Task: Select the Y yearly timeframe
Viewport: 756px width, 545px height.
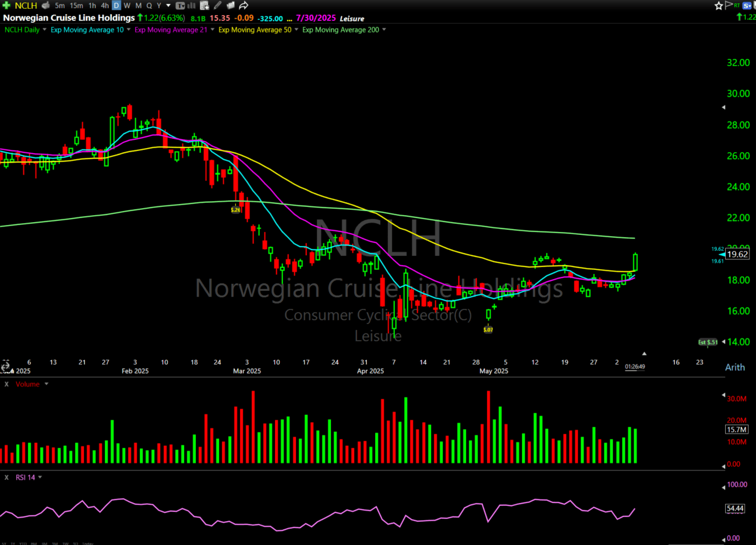Action: click(x=159, y=5)
